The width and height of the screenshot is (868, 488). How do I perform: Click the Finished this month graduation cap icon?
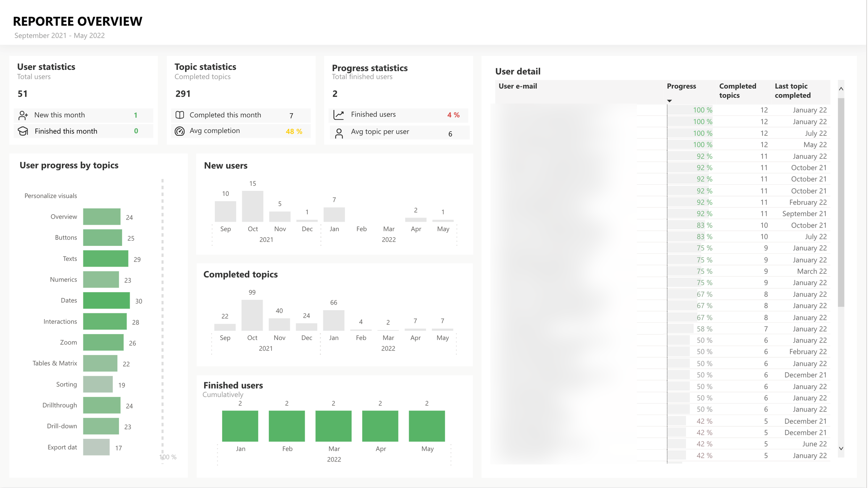pyautogui.click(x=23, y=131)
